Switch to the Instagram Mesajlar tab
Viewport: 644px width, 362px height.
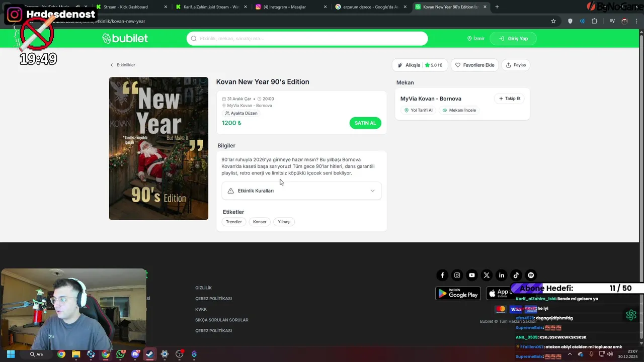click(291, 7)
